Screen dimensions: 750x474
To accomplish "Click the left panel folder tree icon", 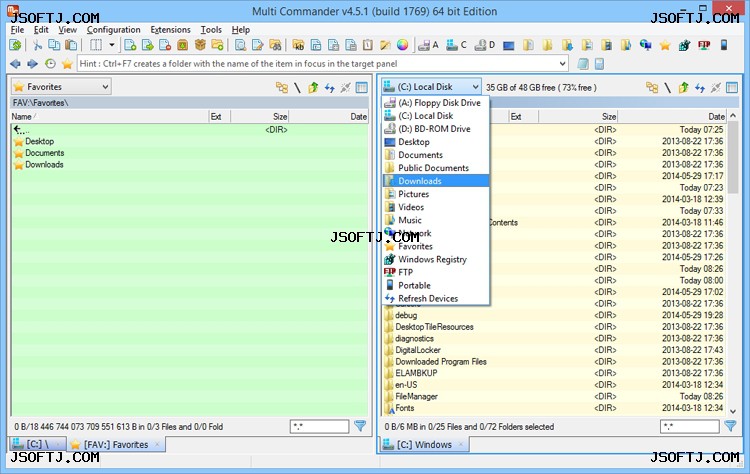I will point(282,88).
